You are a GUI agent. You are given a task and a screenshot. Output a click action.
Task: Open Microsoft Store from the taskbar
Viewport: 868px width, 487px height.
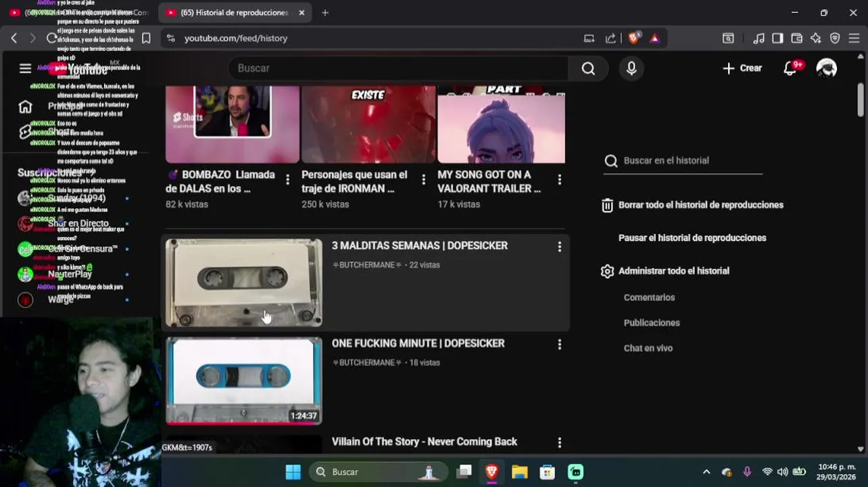click(x=547, y=472)
